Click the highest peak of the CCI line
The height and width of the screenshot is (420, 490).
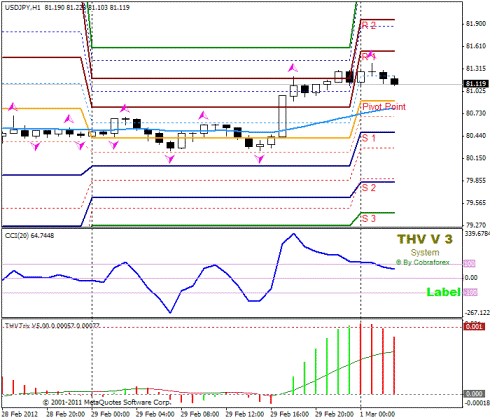[294, 234]
